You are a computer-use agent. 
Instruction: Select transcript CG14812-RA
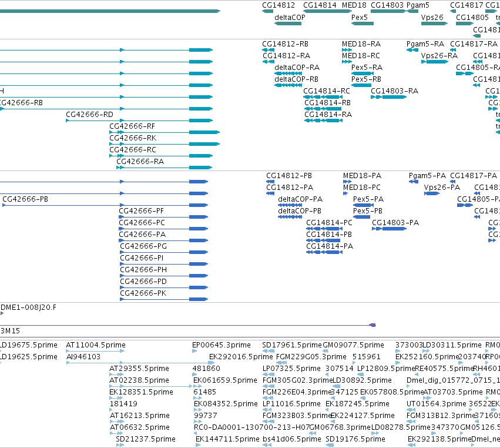pos(286,56)
